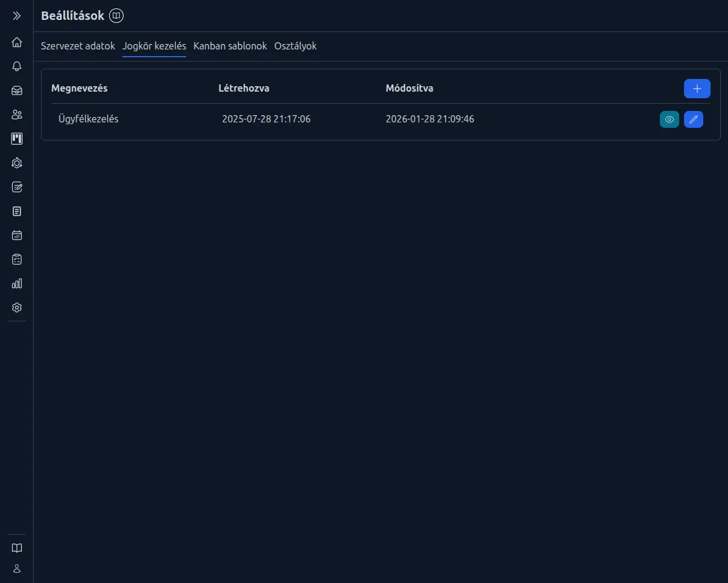Viewport: 728px width, 583px height.
Task: Go to the home dashboard icon
Action: click(17, 42)
